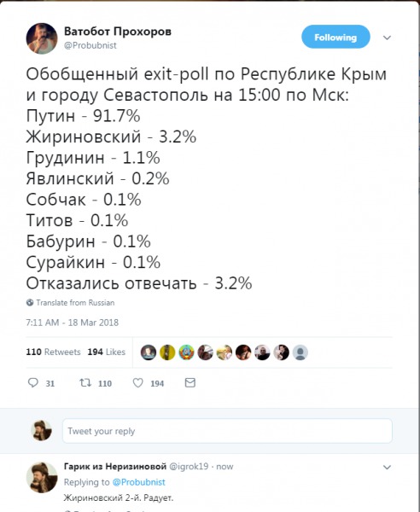Screen dimensions: 420x512
Task: Click globe icon beside Translate from Russian
Action: tap(30, 302)
